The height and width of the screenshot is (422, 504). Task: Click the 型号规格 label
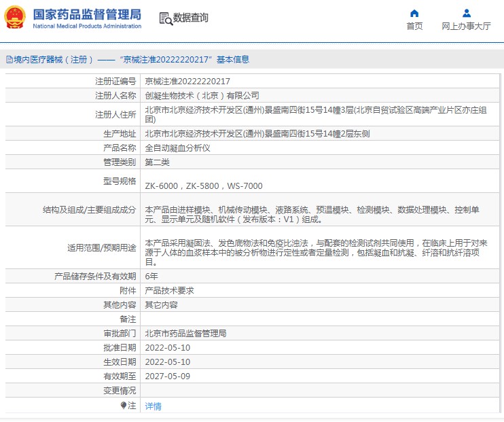(x=120, y=181)
